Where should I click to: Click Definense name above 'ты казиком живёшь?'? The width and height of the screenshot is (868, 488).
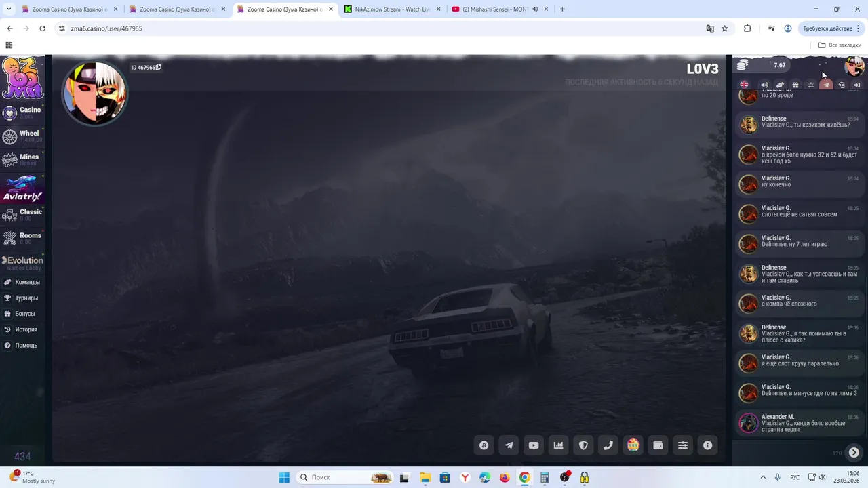point(774,119)
